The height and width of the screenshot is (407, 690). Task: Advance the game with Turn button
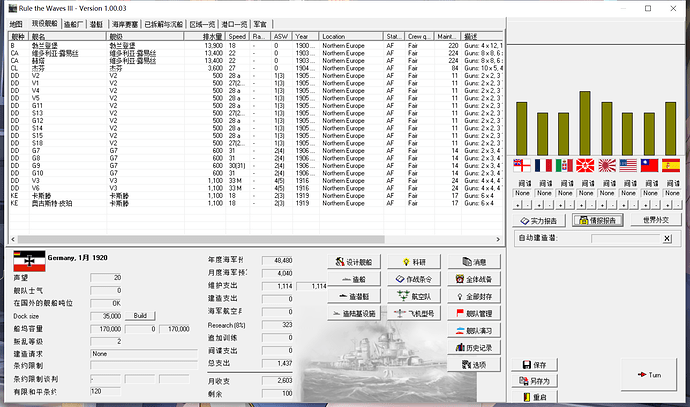pyautogui.click(x=649, y=375)
